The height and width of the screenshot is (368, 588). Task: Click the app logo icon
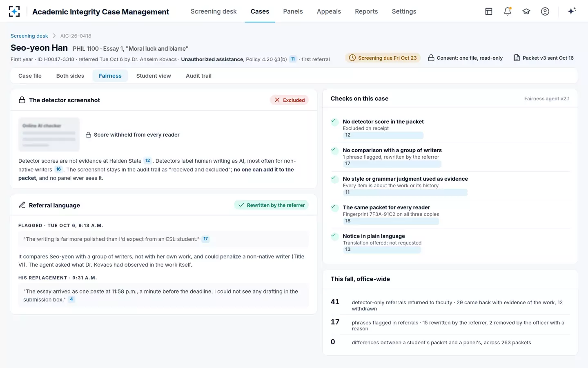coord(14,11)
